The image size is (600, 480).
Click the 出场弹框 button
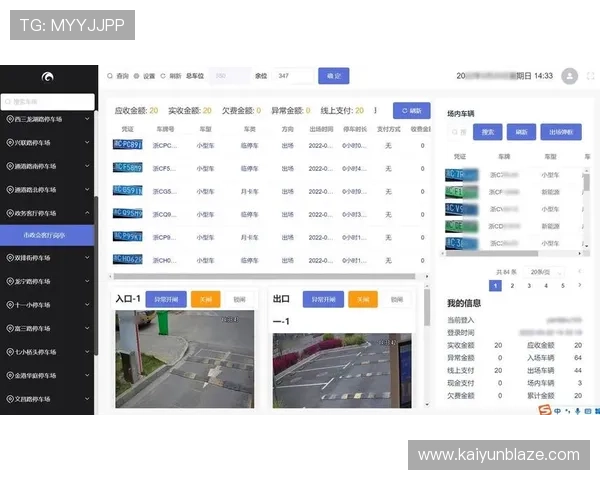(x=561, y=132)
